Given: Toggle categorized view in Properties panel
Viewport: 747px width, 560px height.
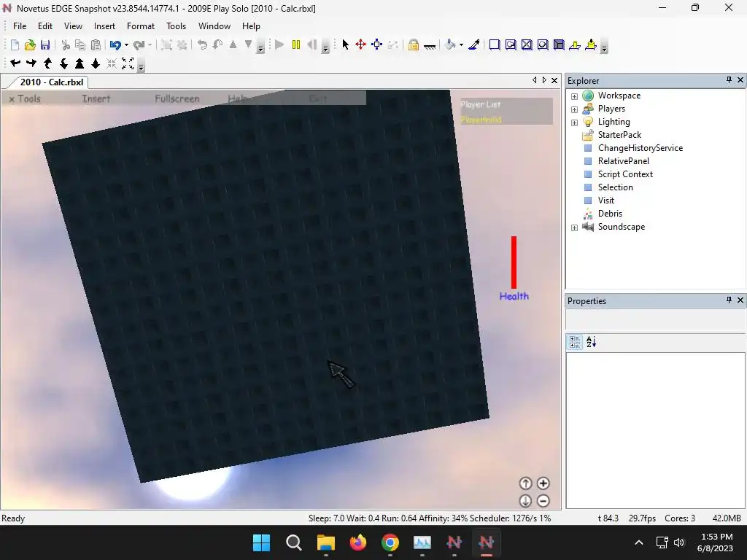Looking at the screenshot, I should coord(575,342).
